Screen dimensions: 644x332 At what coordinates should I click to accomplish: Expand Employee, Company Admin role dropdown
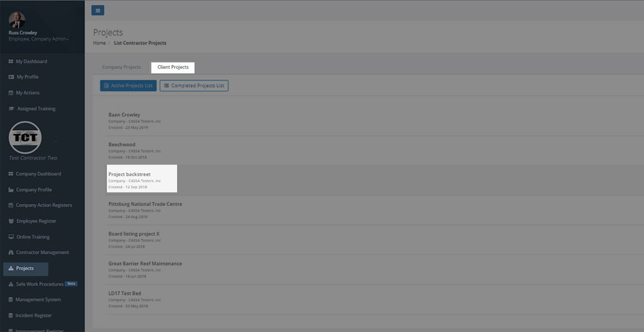click(39, 39)
